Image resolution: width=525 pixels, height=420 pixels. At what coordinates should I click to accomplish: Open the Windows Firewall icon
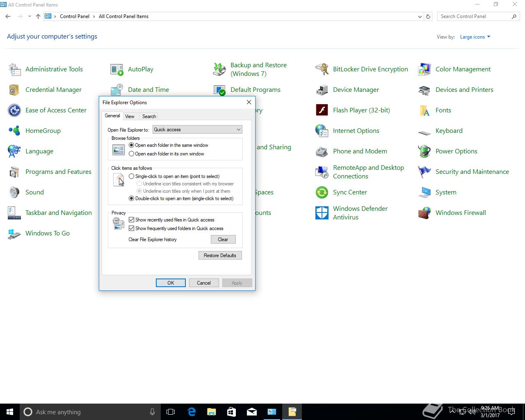pyautogui.click(x=425, y=213)
